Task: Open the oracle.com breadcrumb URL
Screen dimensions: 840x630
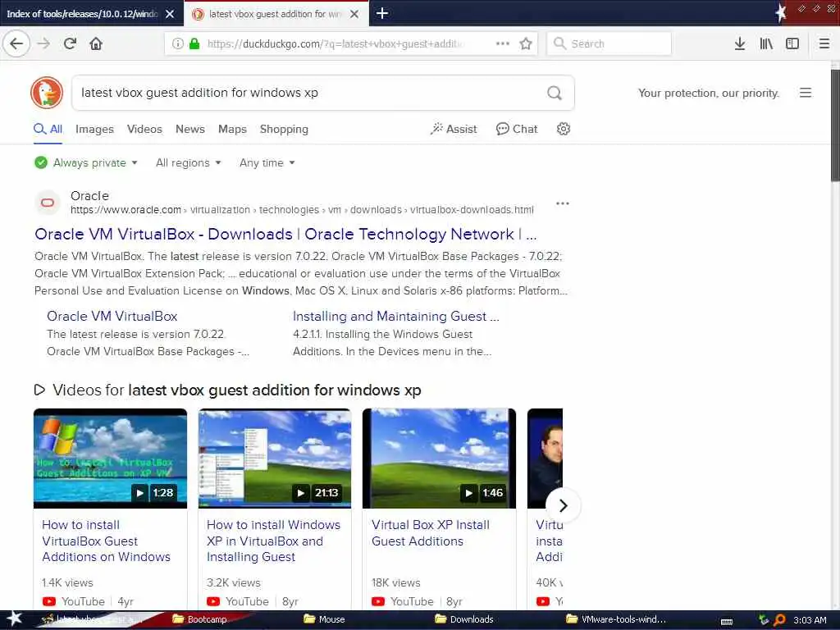Action: [x=302, y=210]
